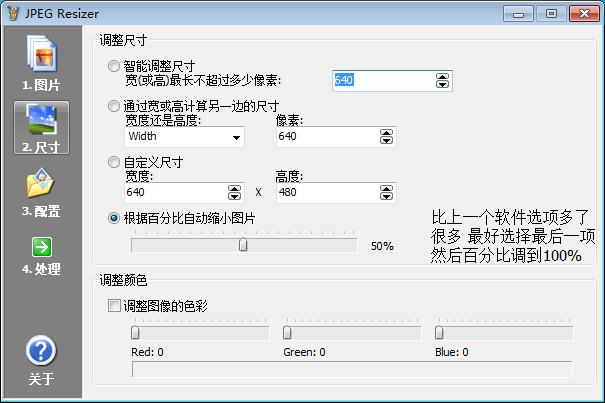The width and height of the screenshot is (605, 403).
Task: Go to step 3 配置
Action: 41,192
